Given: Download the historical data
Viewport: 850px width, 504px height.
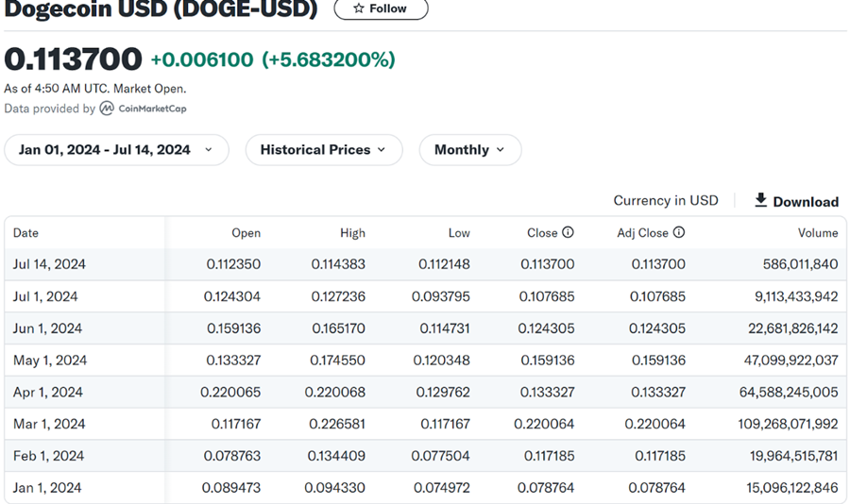Looking at the screenshot, I should (796, 201).
